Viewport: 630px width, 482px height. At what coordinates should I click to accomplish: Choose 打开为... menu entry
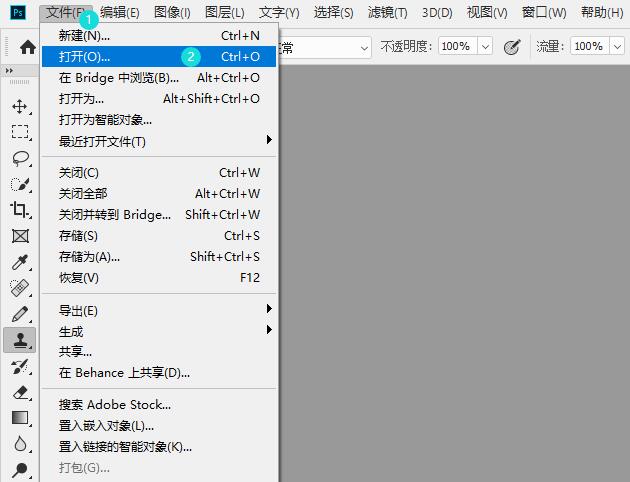click(x=159, y=98)
